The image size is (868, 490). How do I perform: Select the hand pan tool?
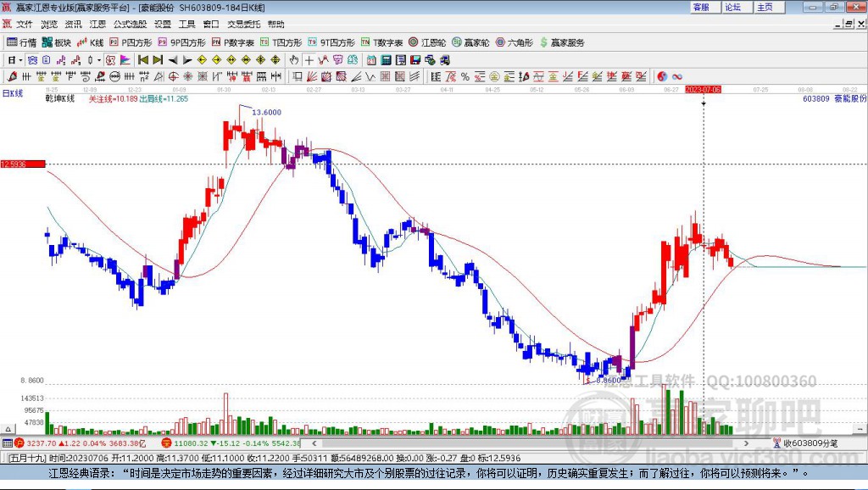(x=294, y=60)
